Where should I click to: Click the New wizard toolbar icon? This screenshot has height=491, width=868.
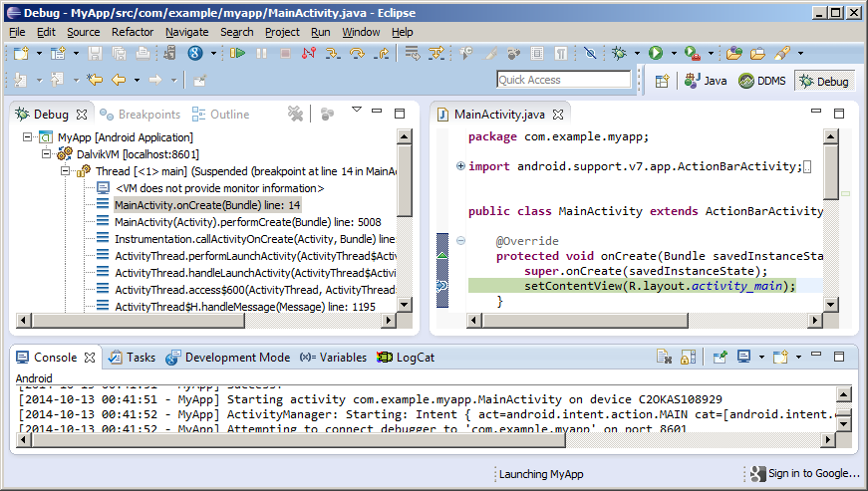click(x=21, y=53)
